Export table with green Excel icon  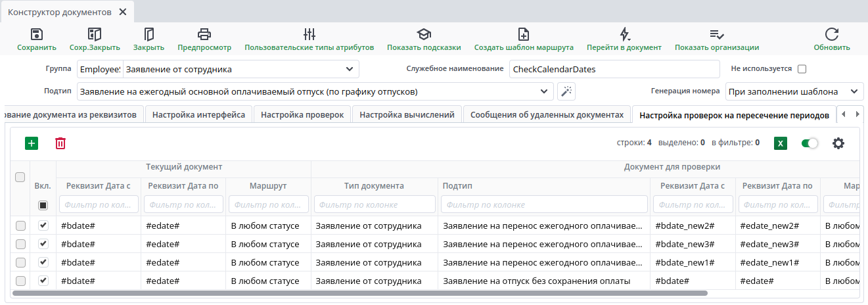tap(781, 143)
